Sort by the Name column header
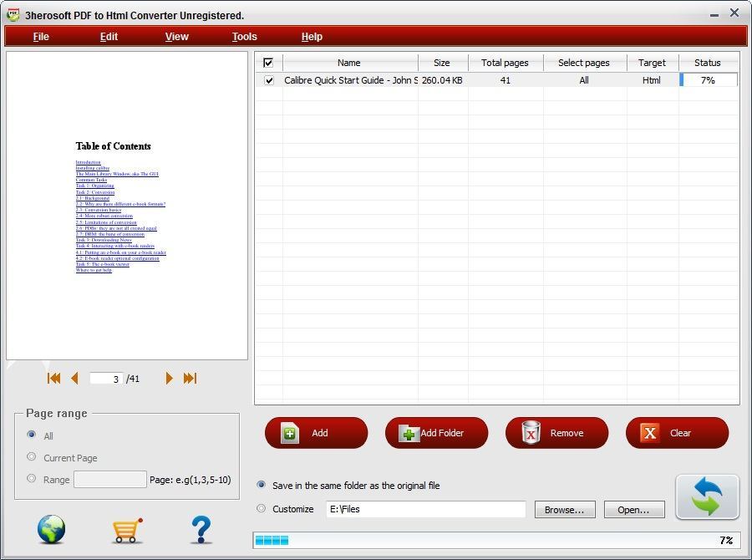The image size is (752, 560). click(x=350, y=63)
